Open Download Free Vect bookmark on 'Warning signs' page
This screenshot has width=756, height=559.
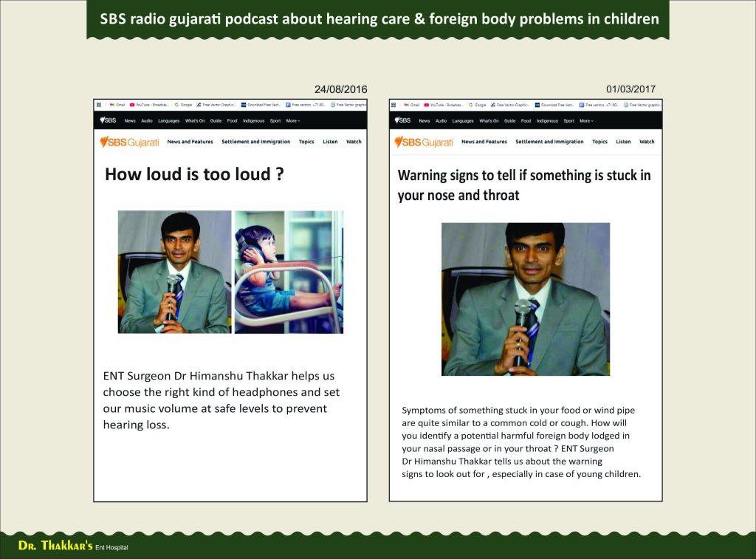tap(555, 105)
